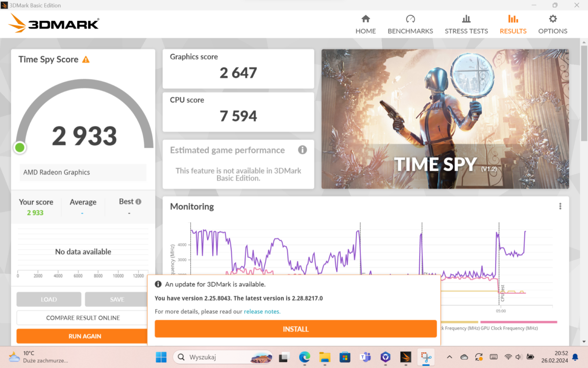Click the green Your score 2 933
The height and width of the screenshot is (368, 588).
(x=35, y=213)
